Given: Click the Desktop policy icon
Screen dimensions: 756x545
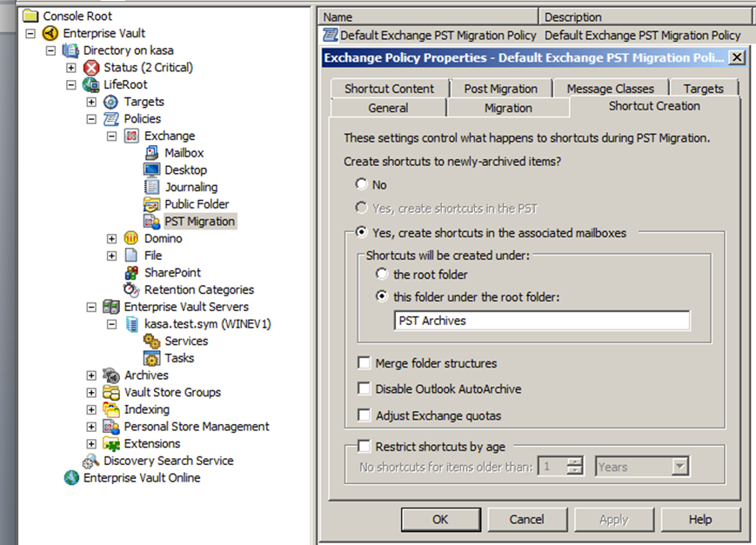Looking at the screenshot, I should (x=151, y=169).
